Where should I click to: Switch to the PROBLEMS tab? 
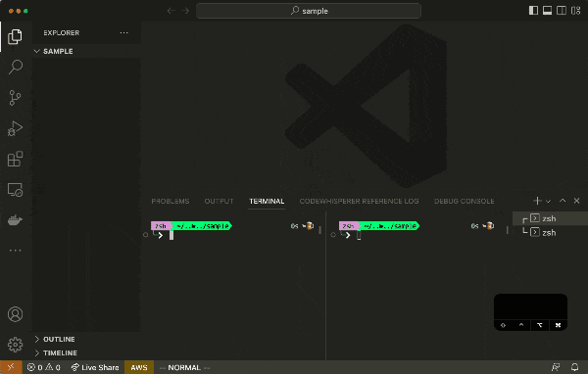171,202
